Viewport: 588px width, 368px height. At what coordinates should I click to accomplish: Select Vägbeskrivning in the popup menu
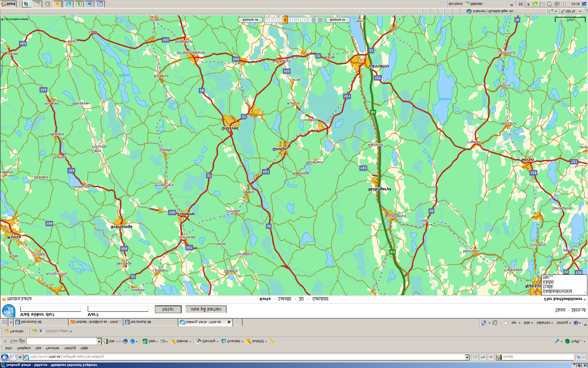coord(557,291)
